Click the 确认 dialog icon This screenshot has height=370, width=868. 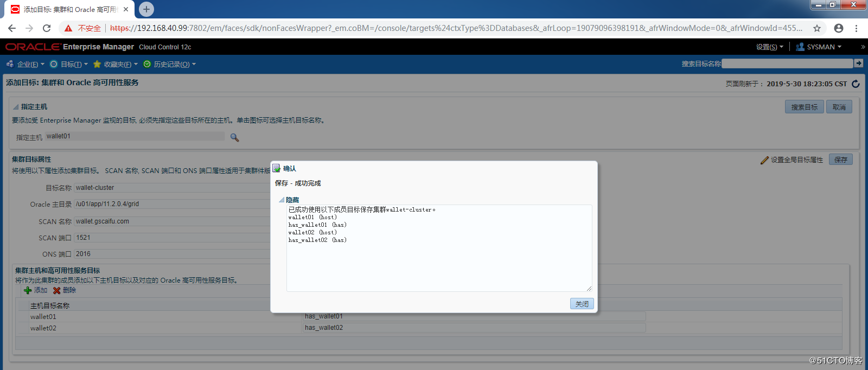277,168
